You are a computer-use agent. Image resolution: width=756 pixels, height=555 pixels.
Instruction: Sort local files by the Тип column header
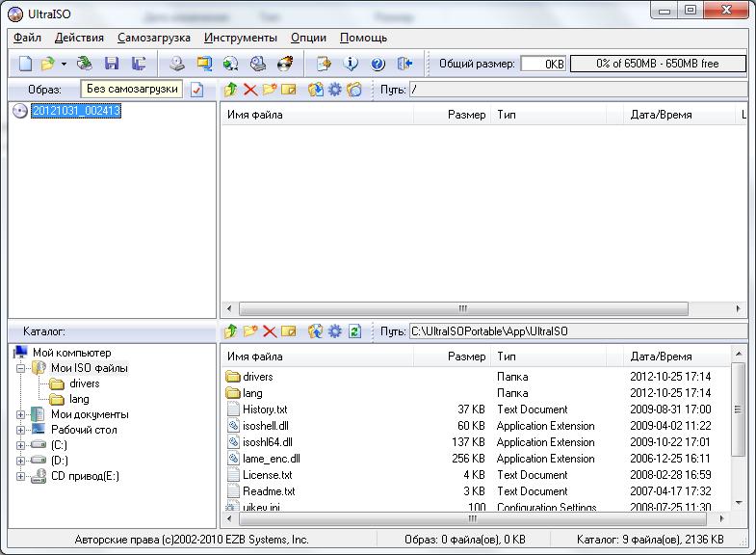(549, 357)
